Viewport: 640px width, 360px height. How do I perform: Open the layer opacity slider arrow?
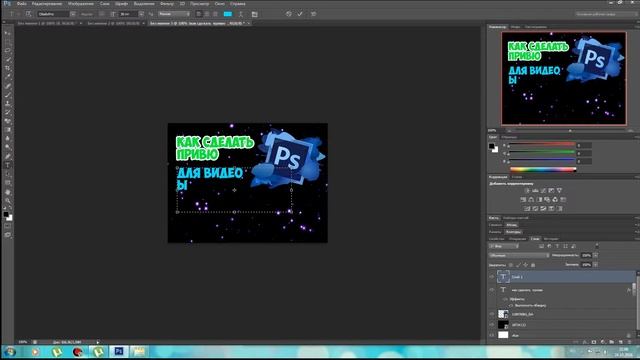[x=596, y=255]
